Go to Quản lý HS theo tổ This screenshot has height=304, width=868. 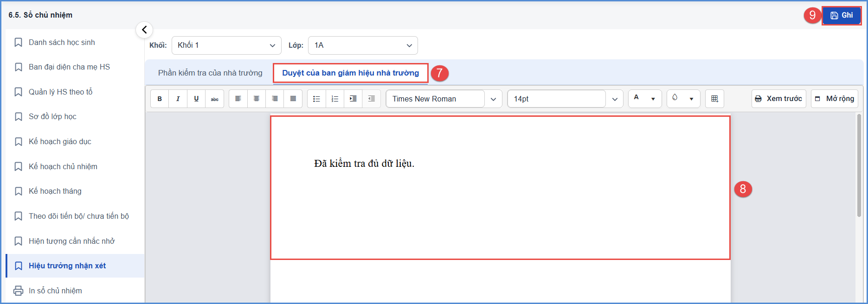click(75, 92)
